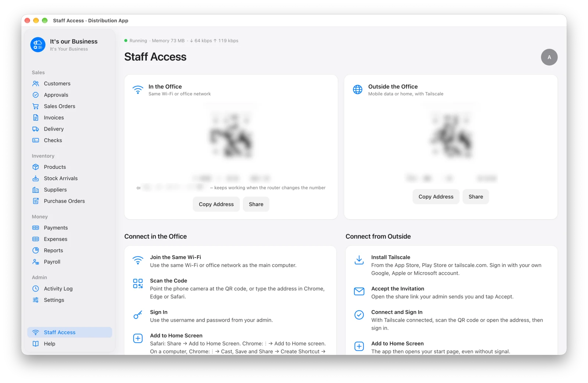This screenshot has width=588, height=383.
Task: Open the Settings sliders icon
Action: [x=36, y=300]
